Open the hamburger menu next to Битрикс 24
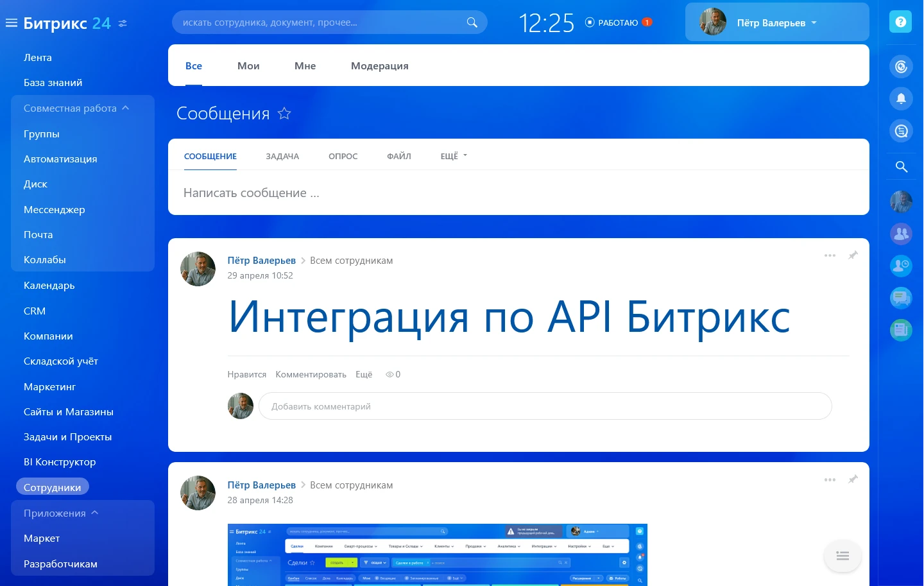Screen dimensions: 924x586 coord(11,21)
